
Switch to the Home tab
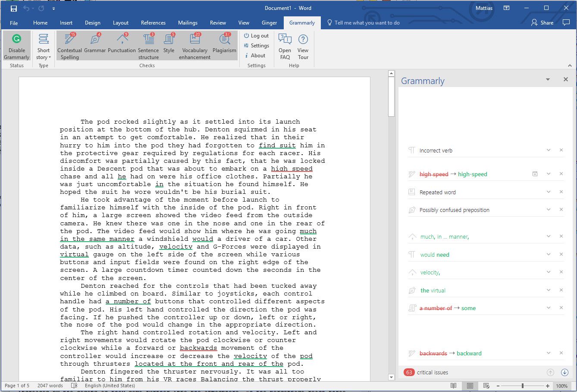pyautogui.click(x=41, y=23)
